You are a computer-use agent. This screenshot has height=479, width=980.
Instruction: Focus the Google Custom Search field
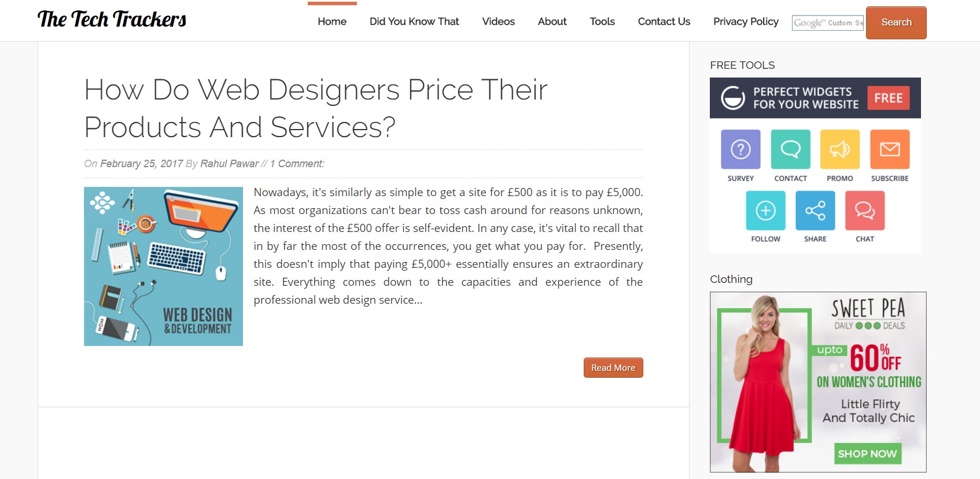(x=827, y=23)
